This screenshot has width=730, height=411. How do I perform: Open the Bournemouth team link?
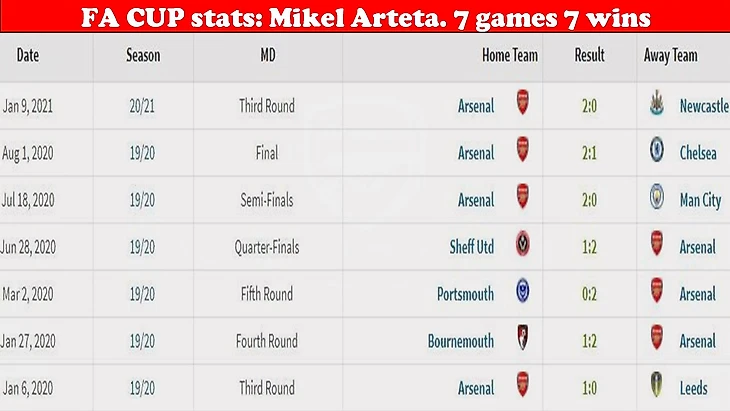[x=461, y=341]
